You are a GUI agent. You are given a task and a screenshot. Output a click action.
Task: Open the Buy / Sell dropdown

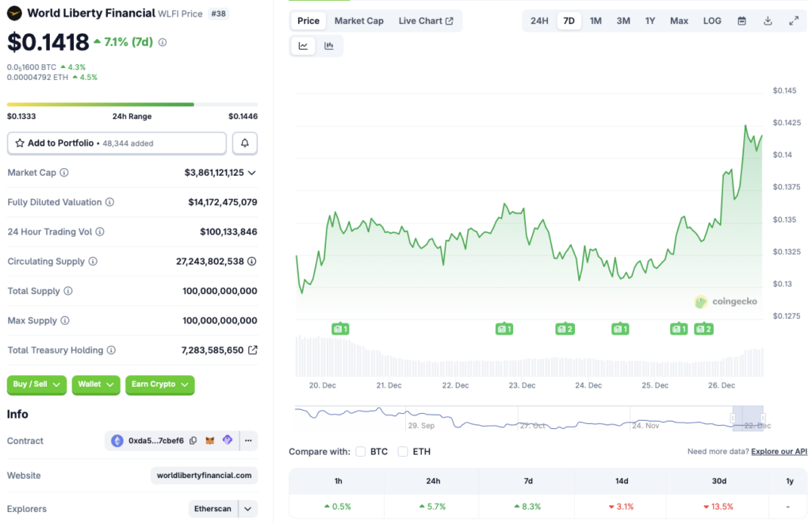pos(36,384)
